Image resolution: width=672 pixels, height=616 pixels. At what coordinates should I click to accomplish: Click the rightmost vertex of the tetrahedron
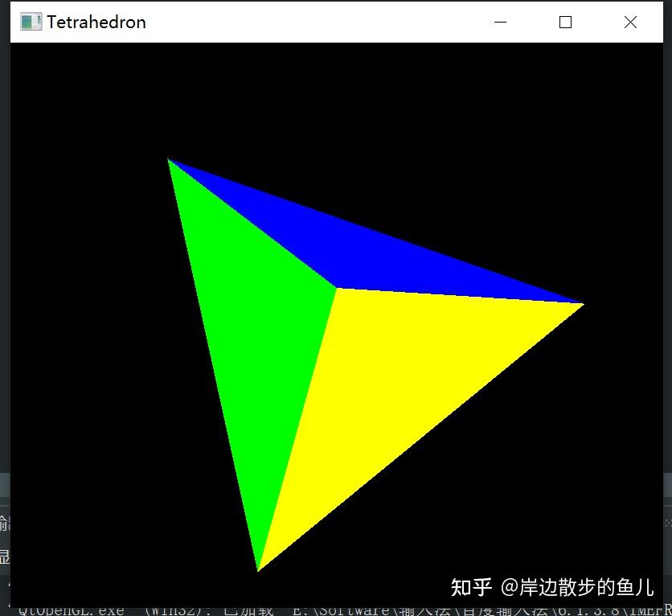(x=583, y=303)
